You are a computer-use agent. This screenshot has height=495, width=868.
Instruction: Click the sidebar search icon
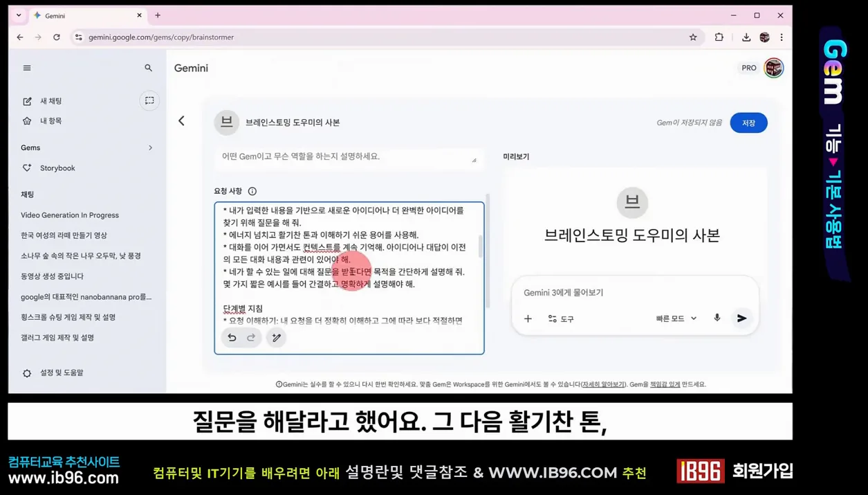click(148, 68)
